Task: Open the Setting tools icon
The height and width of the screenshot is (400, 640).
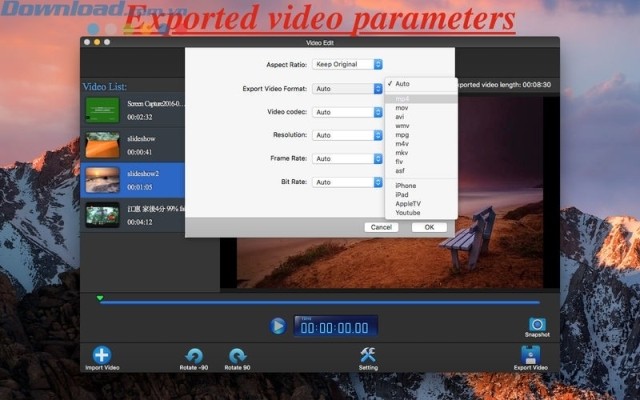Action: click(x=368, y=355)
